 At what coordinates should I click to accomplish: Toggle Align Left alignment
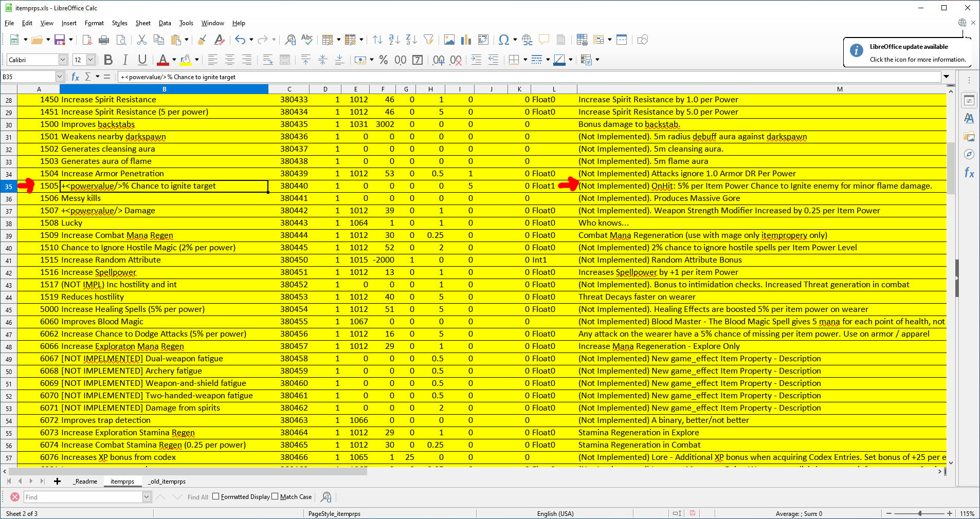[212, 60]
